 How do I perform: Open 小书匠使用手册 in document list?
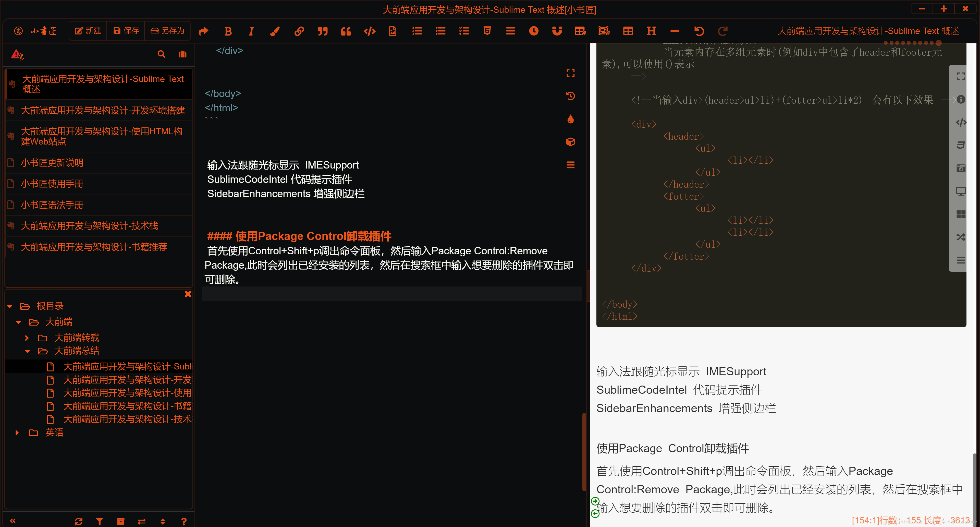(52, 184)
